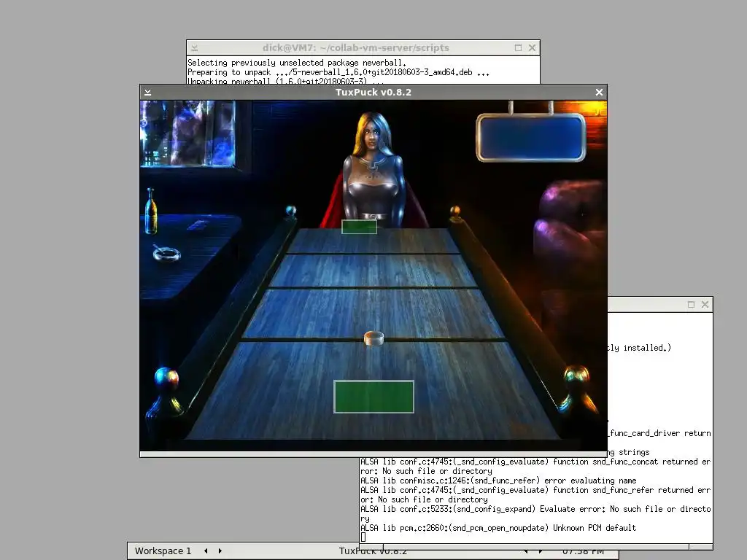The image size is (747, 560).
Task: Click the taskbar clock
Action: pos(583,551)
